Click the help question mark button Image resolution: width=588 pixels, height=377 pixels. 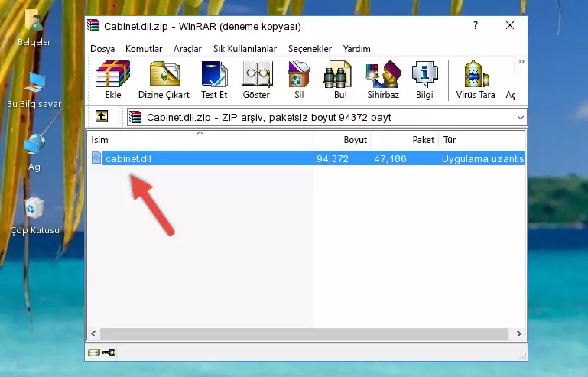[x=476, y=25]
